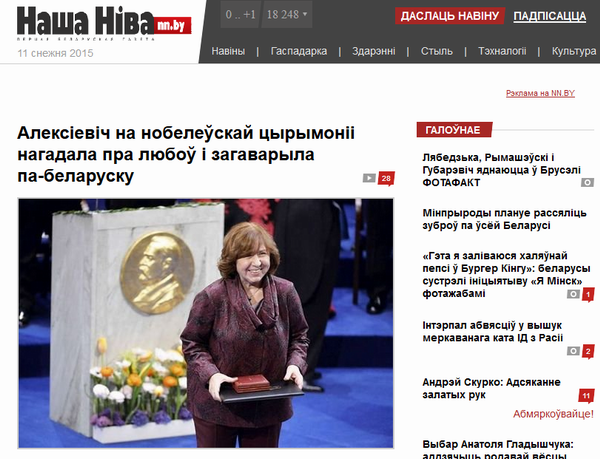The image size is (600, 459).
Task: Click camera icon beside Інтэрпал story
Action: point(573,351)
